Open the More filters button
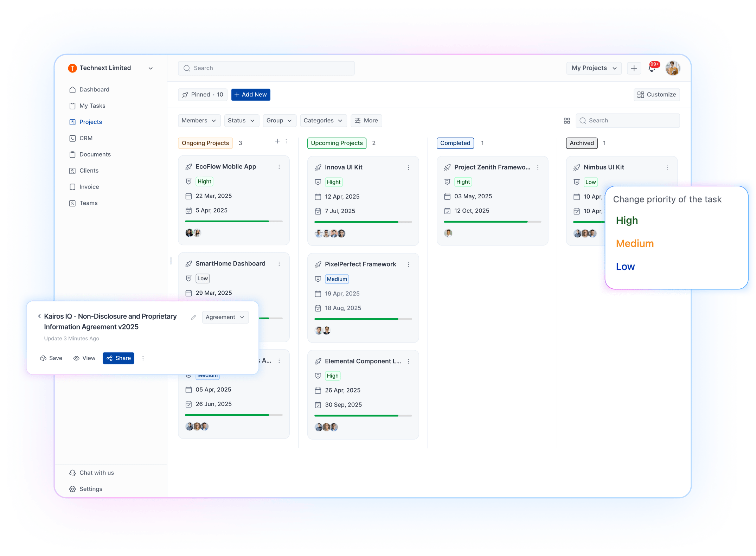Image resolution: width=756 pixels, height=556 pixels. click(366, 121)
